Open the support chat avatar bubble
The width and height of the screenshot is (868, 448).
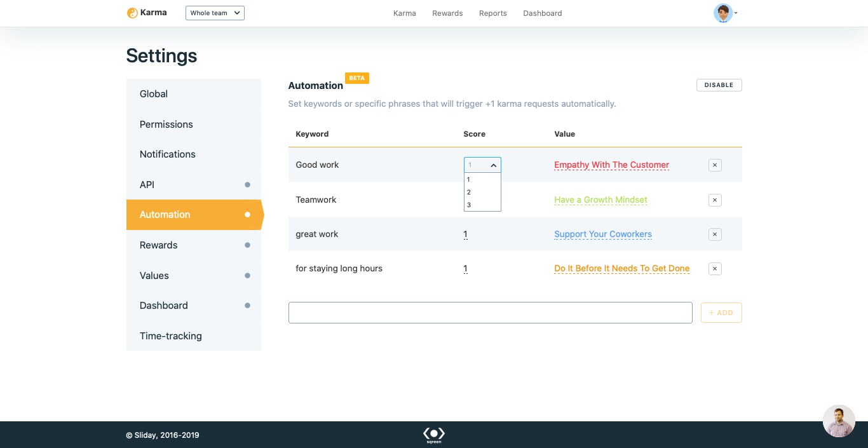[839, 421]
